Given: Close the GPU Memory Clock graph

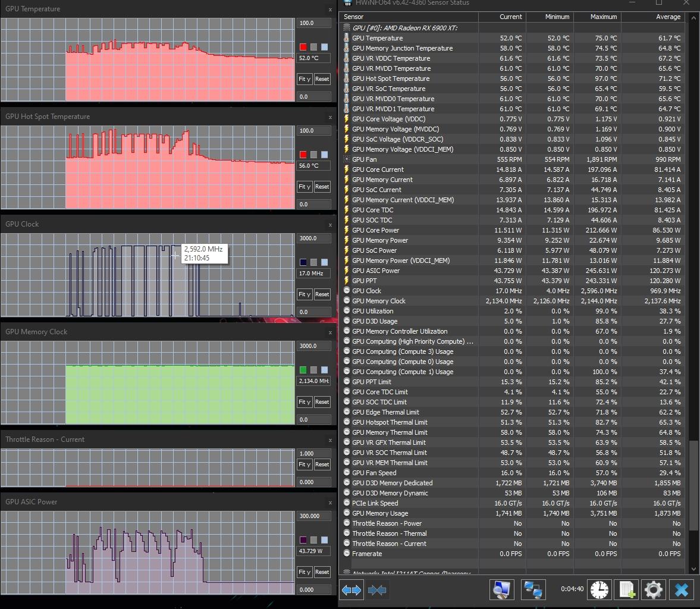Looking at the screenshot, I should [x=330, y=332].
